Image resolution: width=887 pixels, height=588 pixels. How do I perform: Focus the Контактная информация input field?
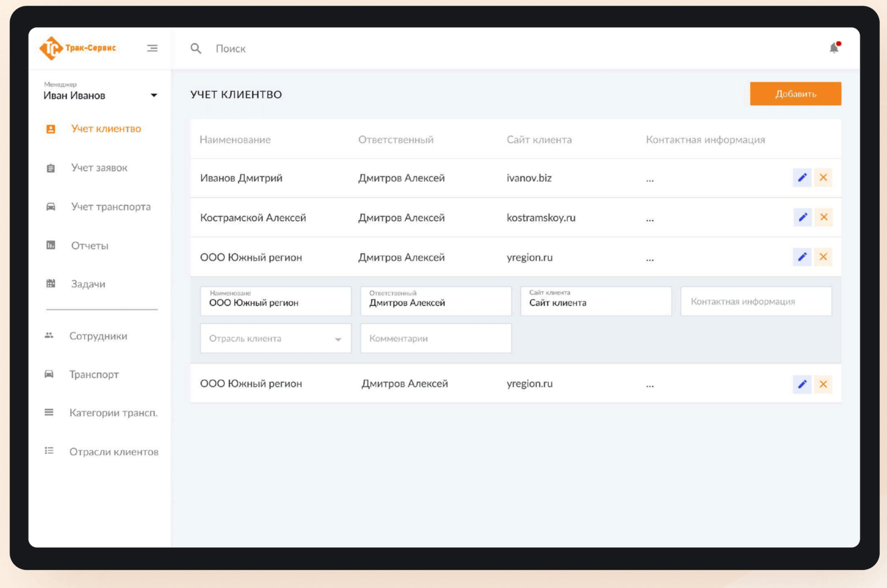click(x=756, y=301)
